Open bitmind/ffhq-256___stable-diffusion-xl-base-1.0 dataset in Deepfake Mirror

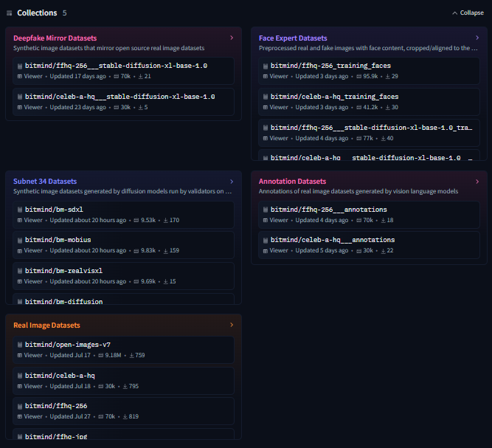123,71
